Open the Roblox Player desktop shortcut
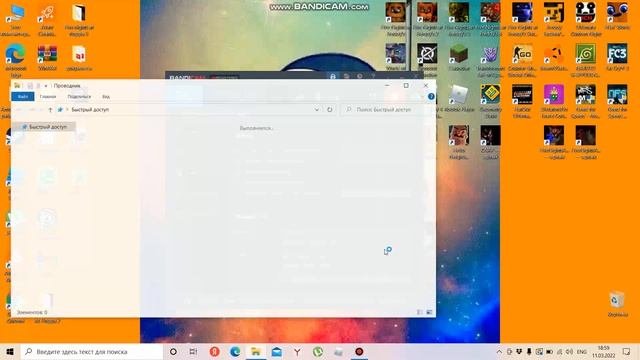This screenshot has width=640, height=360. 459,98
